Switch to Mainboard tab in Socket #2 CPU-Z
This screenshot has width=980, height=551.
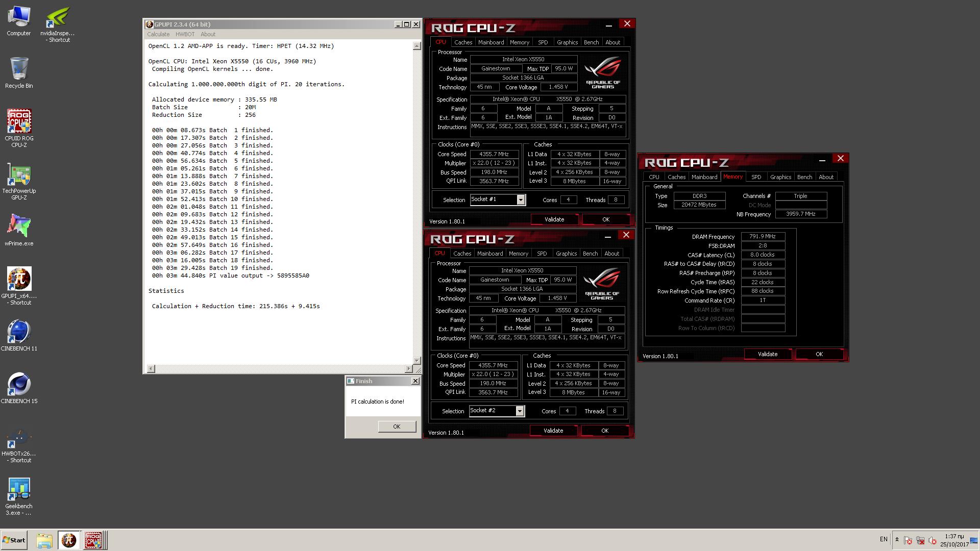(x=490, y=254)
